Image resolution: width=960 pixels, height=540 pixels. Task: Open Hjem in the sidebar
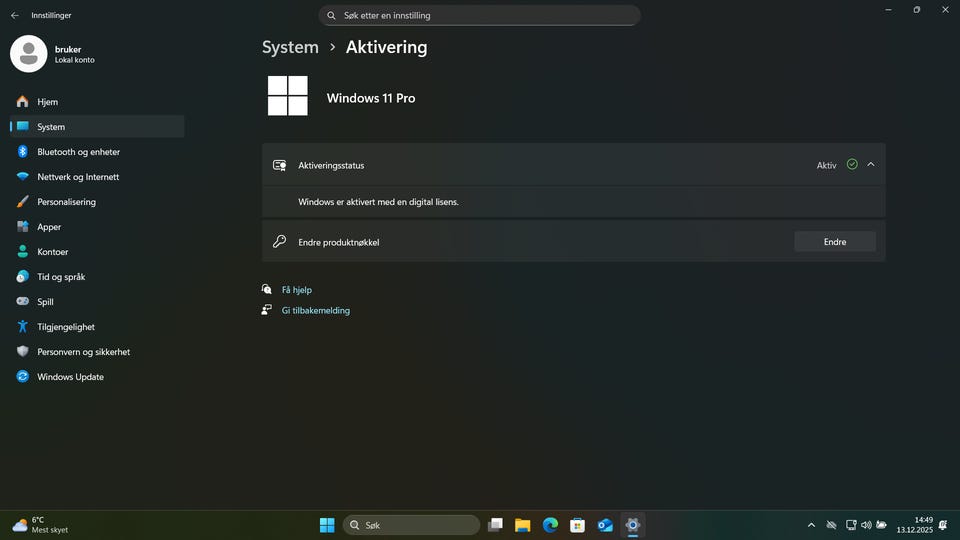[x=97, y=102]
